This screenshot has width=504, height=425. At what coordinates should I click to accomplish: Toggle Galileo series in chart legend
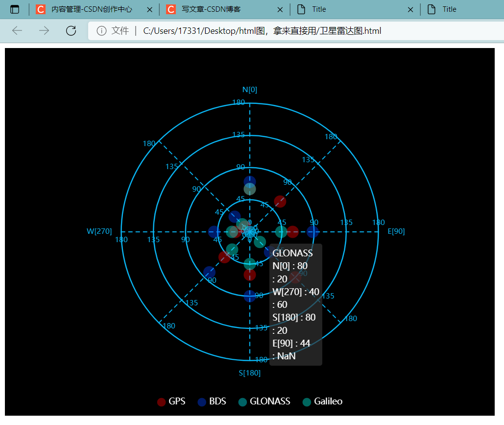click(x=322, y=401)
